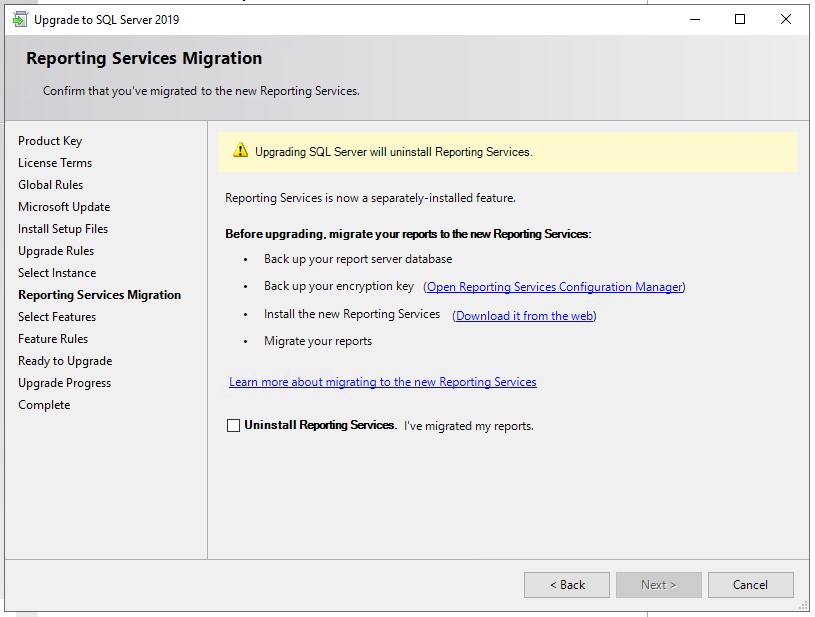
Task: Click 'Before upgrading, migrate your reports' heading
Action: coord(408,234)
